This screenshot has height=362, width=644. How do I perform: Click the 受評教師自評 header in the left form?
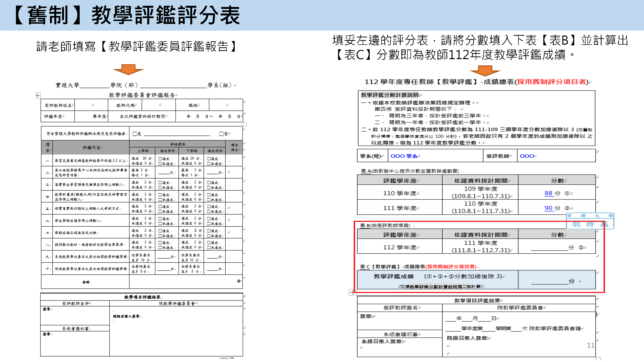[x=76, y=304]
